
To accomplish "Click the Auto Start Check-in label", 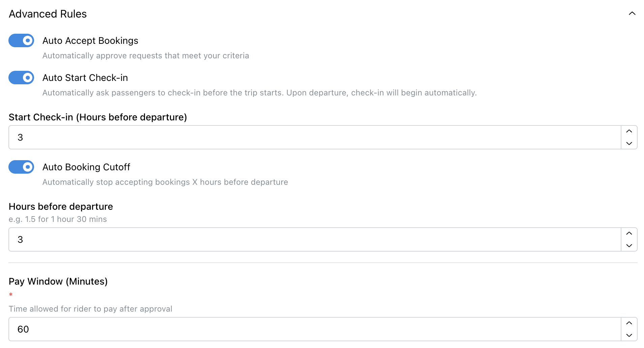I will tap(85, 78).
